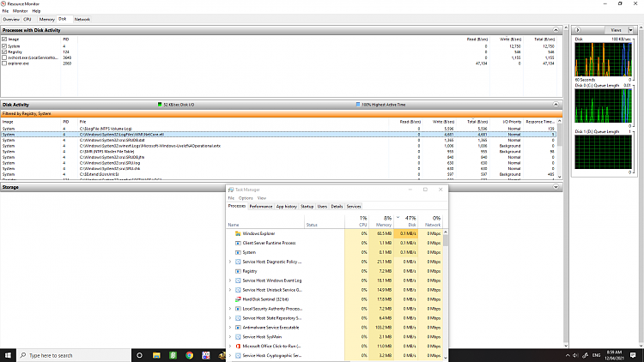Click the Client Server Runtime Process icon
644x362 pixels.
coord(238,243)
